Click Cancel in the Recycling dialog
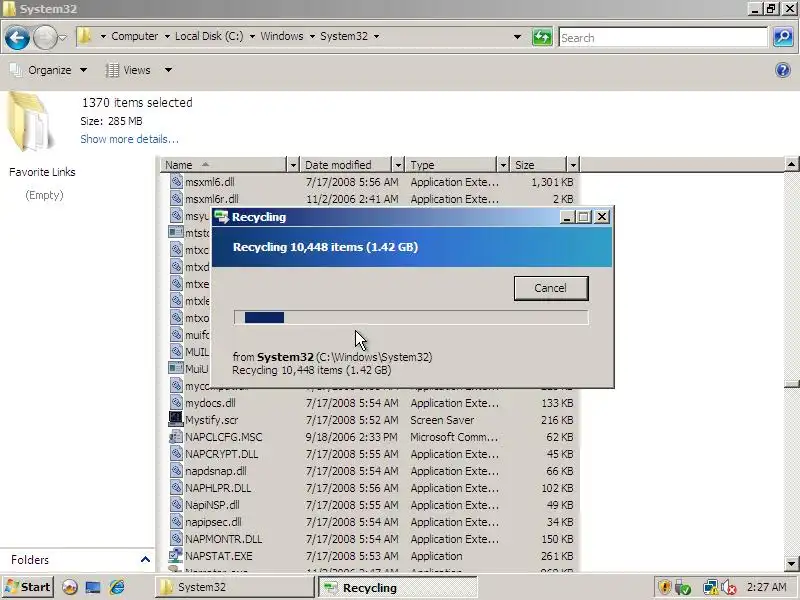 coord(551,288)
